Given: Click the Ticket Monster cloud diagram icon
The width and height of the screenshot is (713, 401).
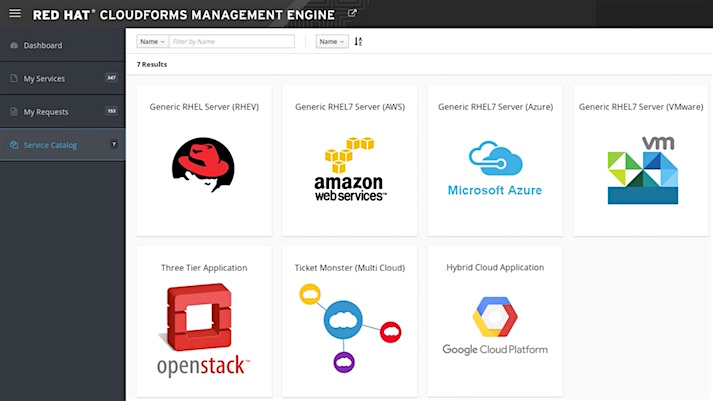Looking at the screenshot, I should click(x=349, y=327).
